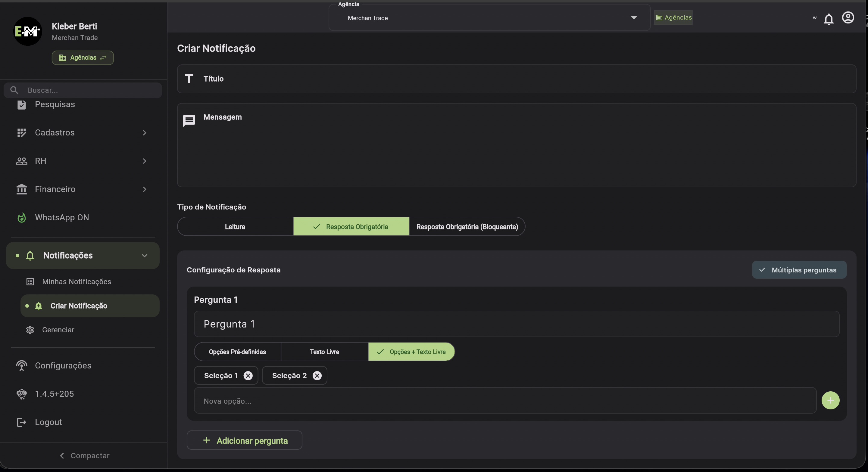The height and width of the screenshot is (472, 868).
Task: Click the notification bell icon in header
Action: [828, 19]
